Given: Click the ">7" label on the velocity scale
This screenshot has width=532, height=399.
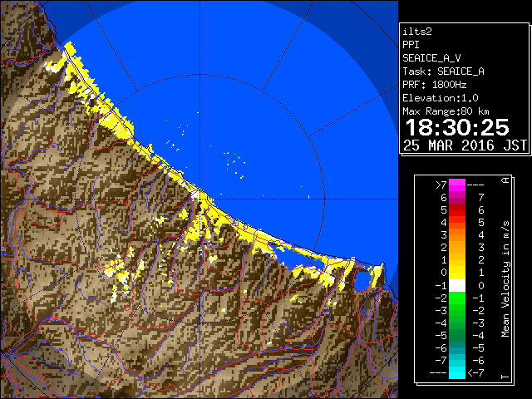Looking at the screenshot, I should tap(441, 185).
